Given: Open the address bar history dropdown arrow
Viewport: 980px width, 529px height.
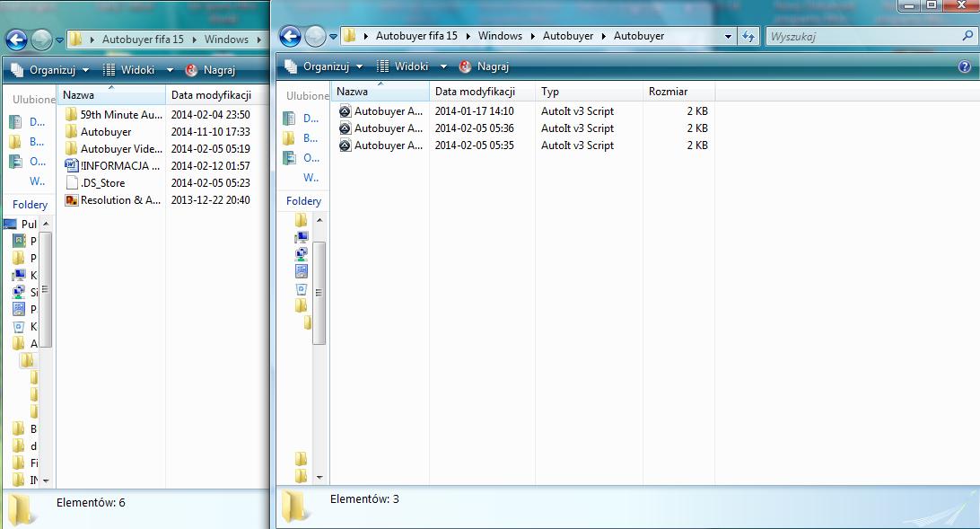Looking at the screenshot, I should (728, 36).
